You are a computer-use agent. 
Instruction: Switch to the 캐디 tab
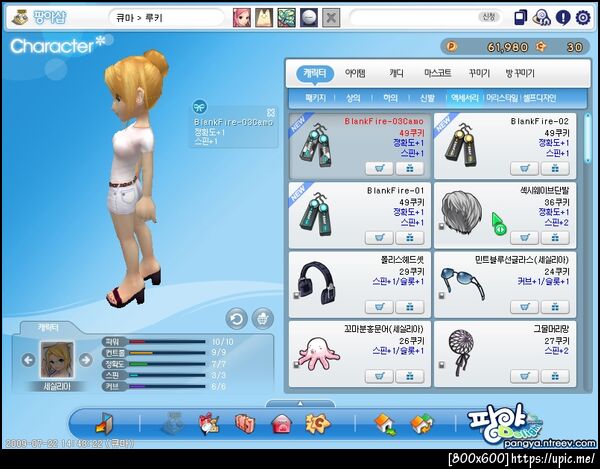(x=396, y=73)
